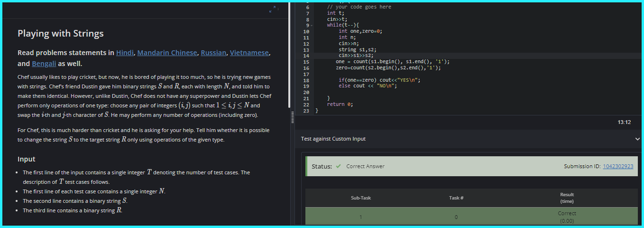Screen dimensions: 644x228
Task: Click the Sub-Task column header
Action: coord(360,198)
